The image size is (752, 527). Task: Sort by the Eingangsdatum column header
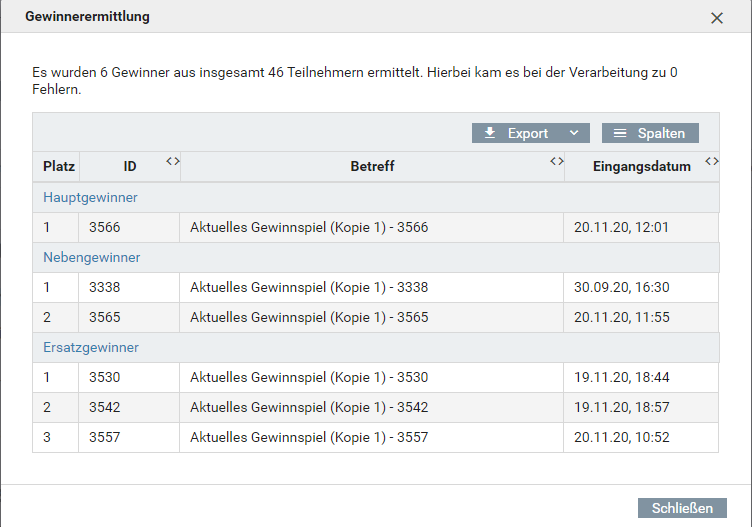click(x=641, y=167)
